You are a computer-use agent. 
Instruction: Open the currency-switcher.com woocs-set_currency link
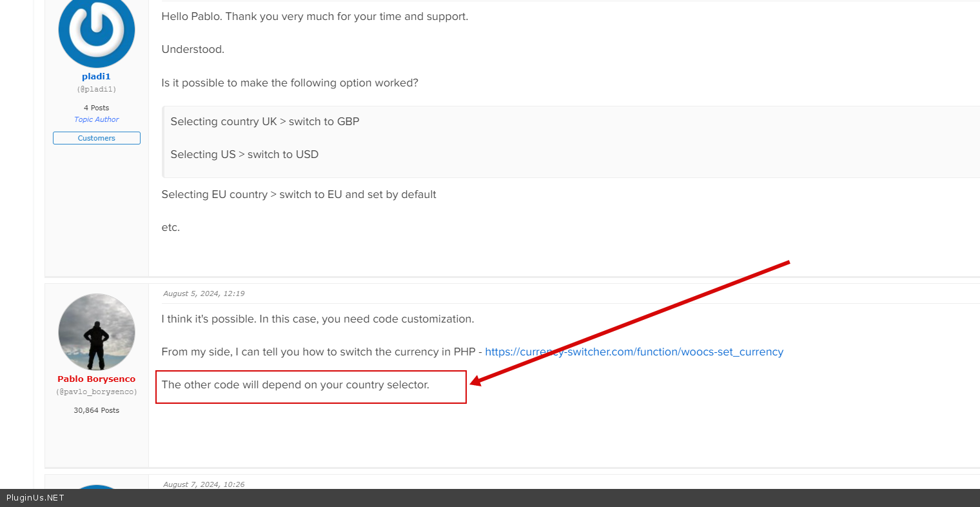coord(634,352)
